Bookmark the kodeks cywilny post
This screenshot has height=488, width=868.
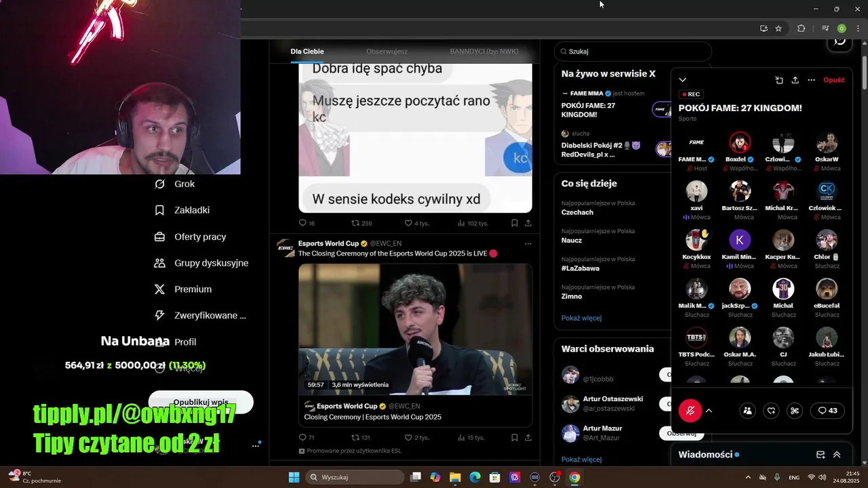pos(515,223)
